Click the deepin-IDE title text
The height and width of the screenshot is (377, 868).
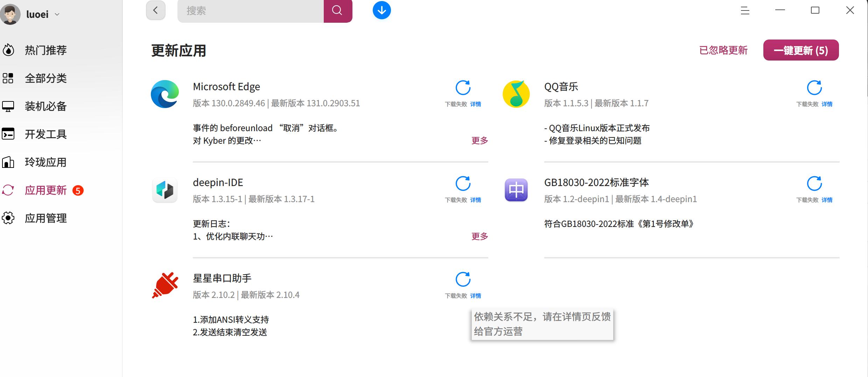(218, 183)
